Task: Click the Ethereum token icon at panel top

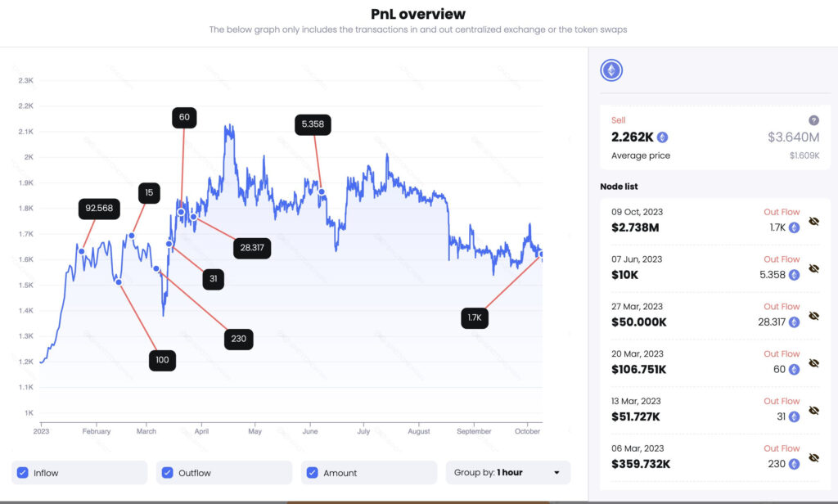Action: click(x=611, y=70)
